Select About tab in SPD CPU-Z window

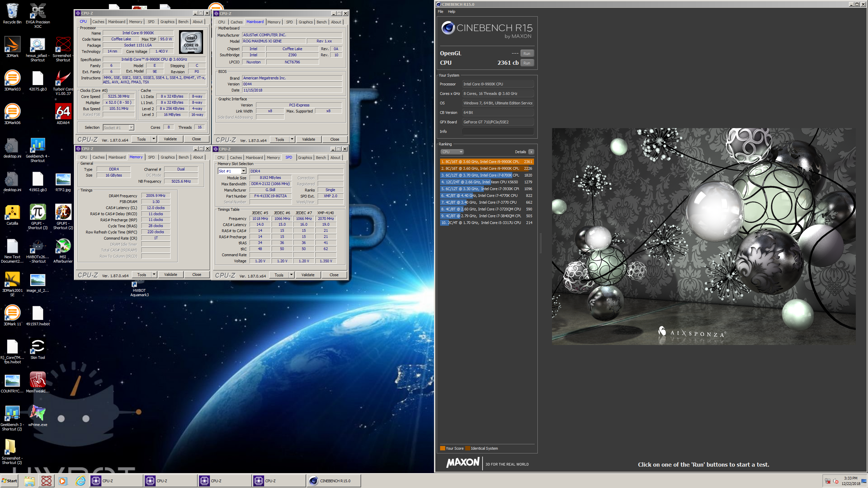pyautogui.click(x=335, y=158)
